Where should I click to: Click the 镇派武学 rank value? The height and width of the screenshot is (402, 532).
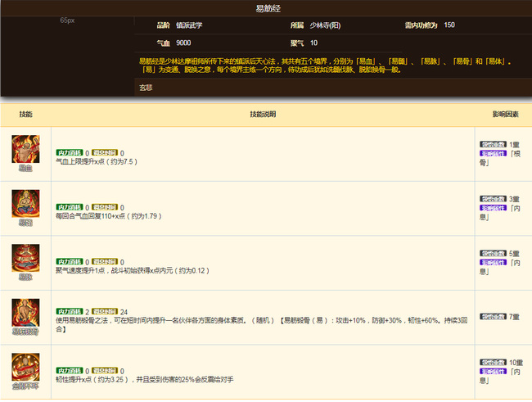coord(189,25)
